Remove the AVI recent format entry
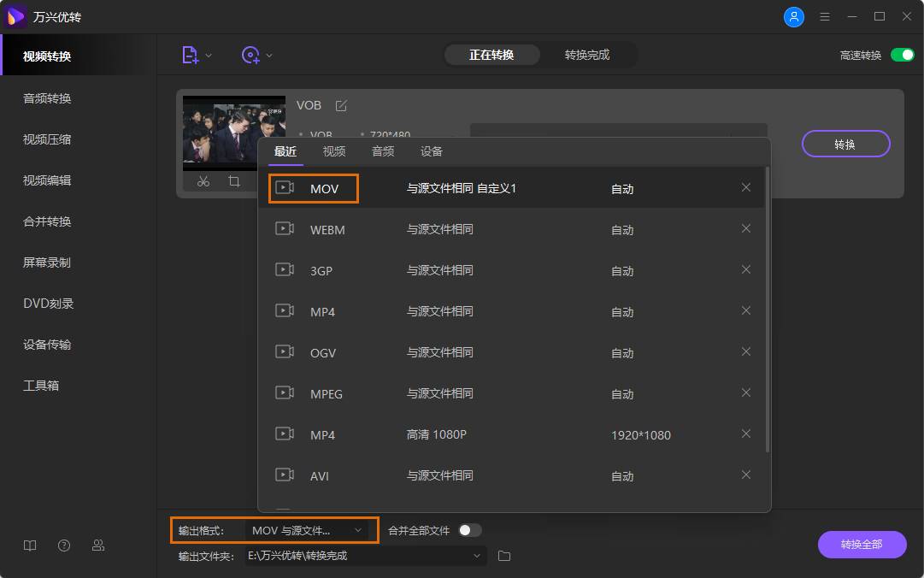924x578 pixels. [746, 475]
